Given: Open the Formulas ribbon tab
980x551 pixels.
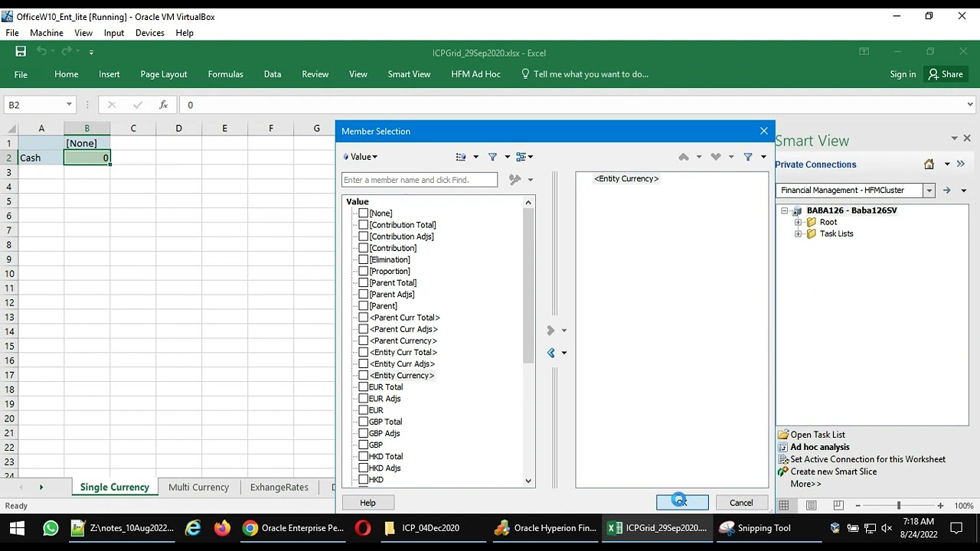Looking at the screenshot, I should pyautogui.click(x=225, y=74).
